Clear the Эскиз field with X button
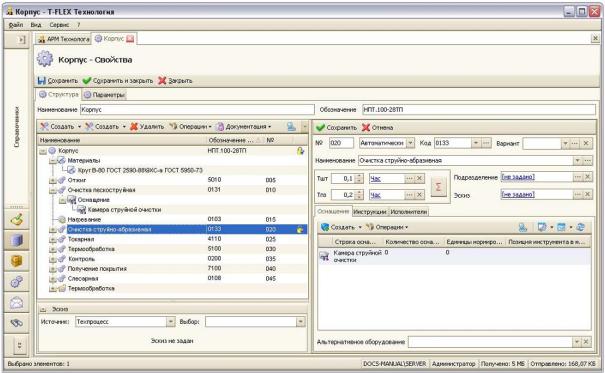Viewport: 605px width, 373px height. [x=587, y=194]
